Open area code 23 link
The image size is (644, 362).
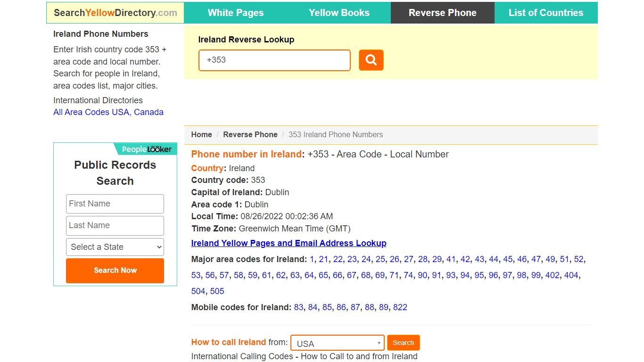pos(352,259)
